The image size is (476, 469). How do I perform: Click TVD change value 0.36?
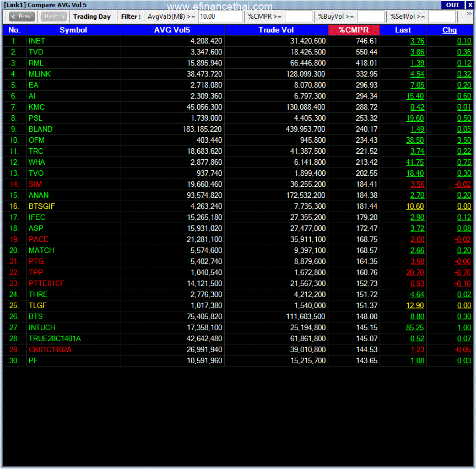point(464,52)
